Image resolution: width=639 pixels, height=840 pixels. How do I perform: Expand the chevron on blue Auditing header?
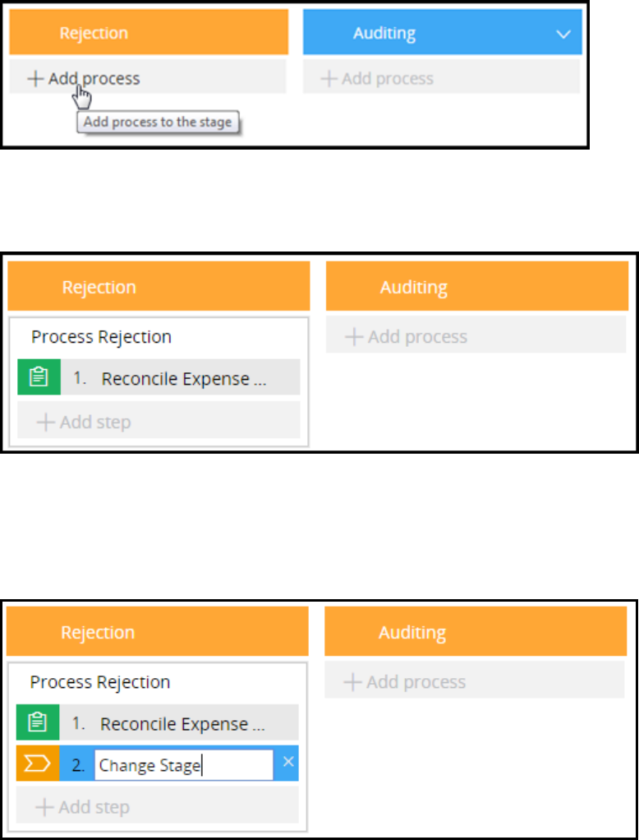(x=563, y=34)
